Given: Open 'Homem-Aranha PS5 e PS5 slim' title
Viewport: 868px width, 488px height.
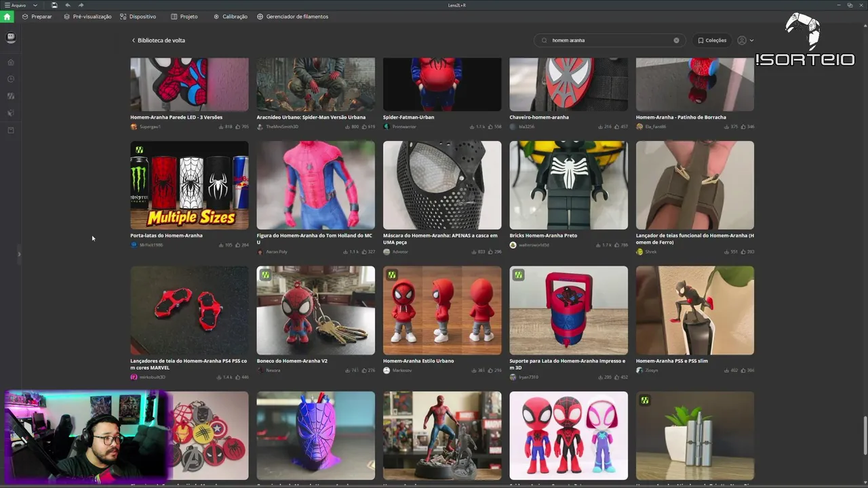Looking at the screenshot, I should (671, 361).
